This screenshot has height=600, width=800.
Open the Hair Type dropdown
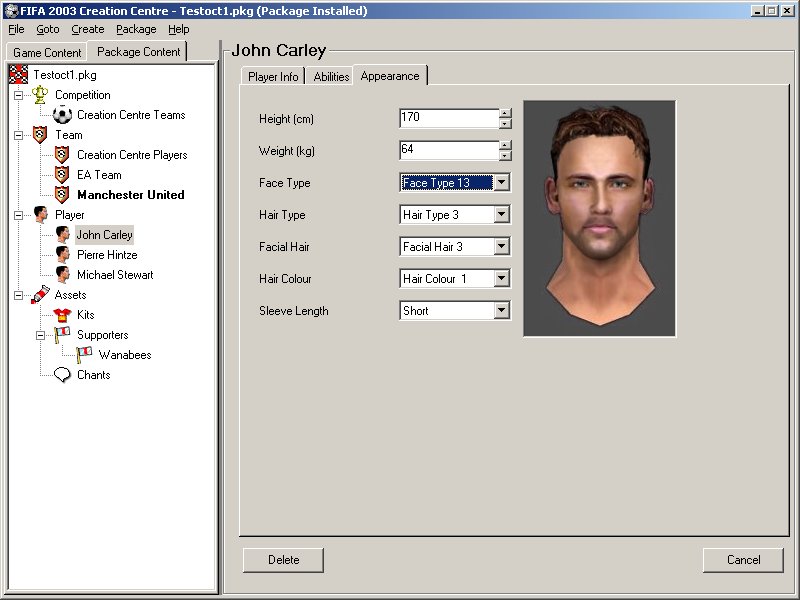point(502,214)
